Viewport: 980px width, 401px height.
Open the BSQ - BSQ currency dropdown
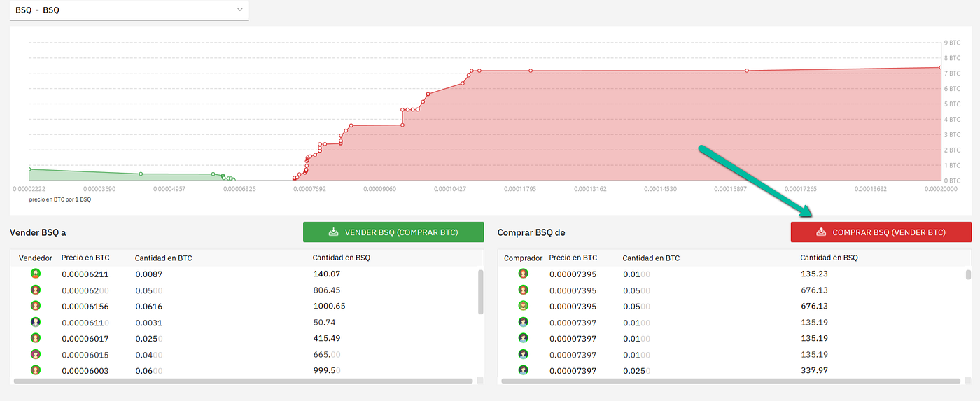click(x=129, y=10)
